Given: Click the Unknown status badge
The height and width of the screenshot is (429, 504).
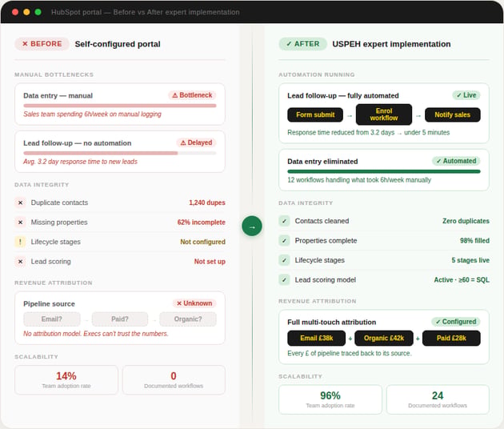Looking at the screenshot, I should coord(194,303).
